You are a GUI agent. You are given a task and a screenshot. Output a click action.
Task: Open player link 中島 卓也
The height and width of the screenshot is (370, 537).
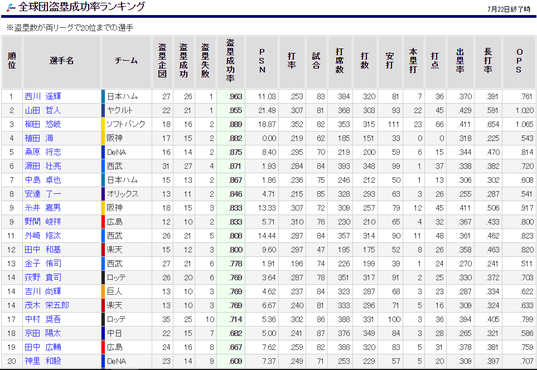point(43,180)
